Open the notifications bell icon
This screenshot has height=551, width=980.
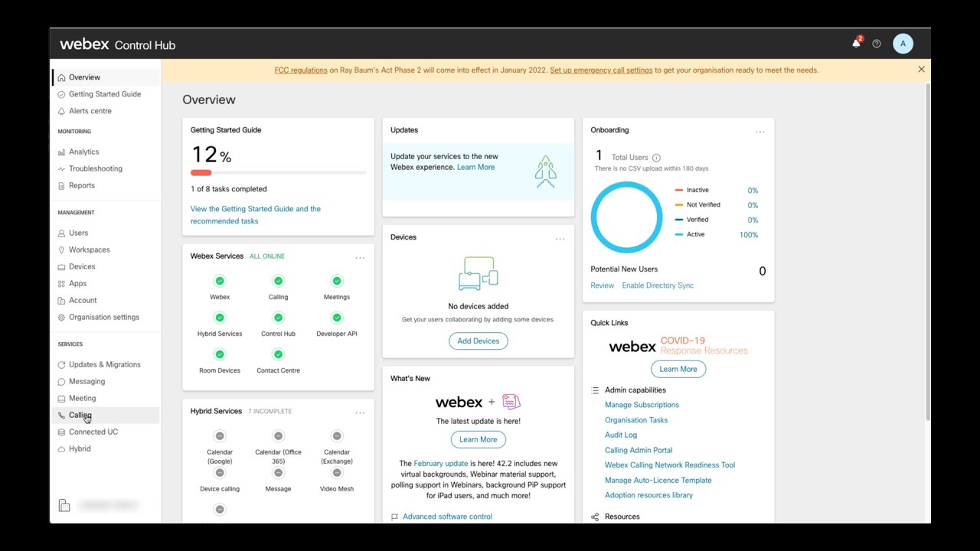click(856, 44)
